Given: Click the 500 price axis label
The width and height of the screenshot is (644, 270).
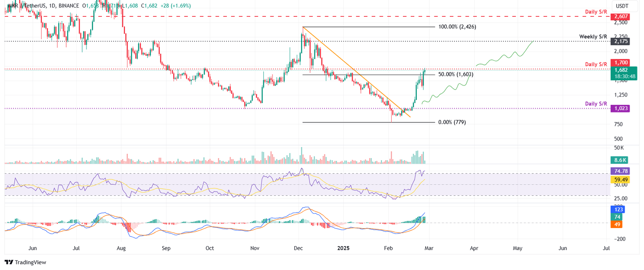Looking at the screenshot, I should point(619,139).
